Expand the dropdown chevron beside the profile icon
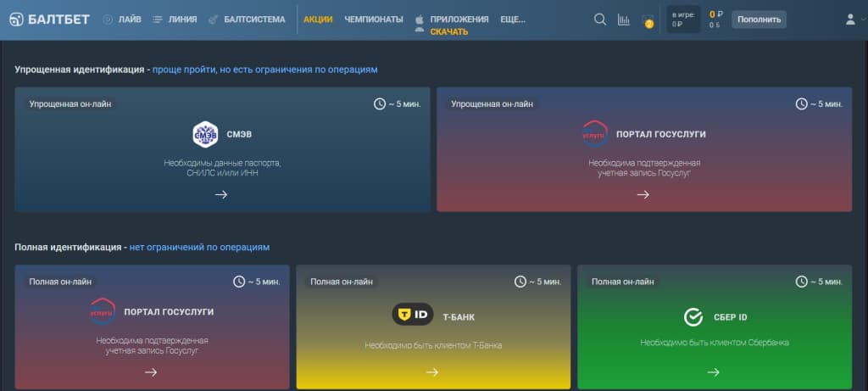The height and width of the screenshot is (391, 868). [864, 20]
